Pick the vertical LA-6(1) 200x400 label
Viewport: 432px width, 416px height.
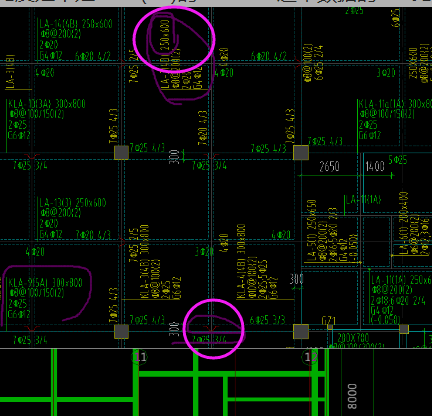404,224
